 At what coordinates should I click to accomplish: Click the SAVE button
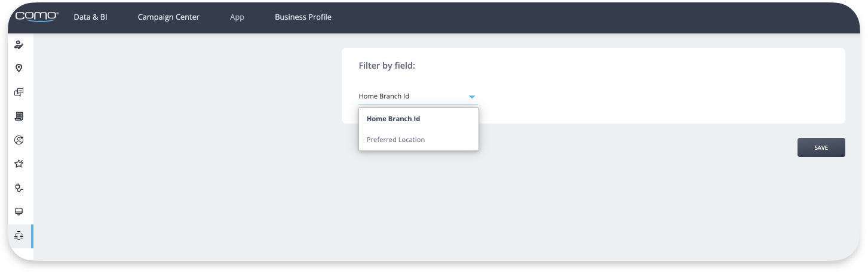pos(821,147)
